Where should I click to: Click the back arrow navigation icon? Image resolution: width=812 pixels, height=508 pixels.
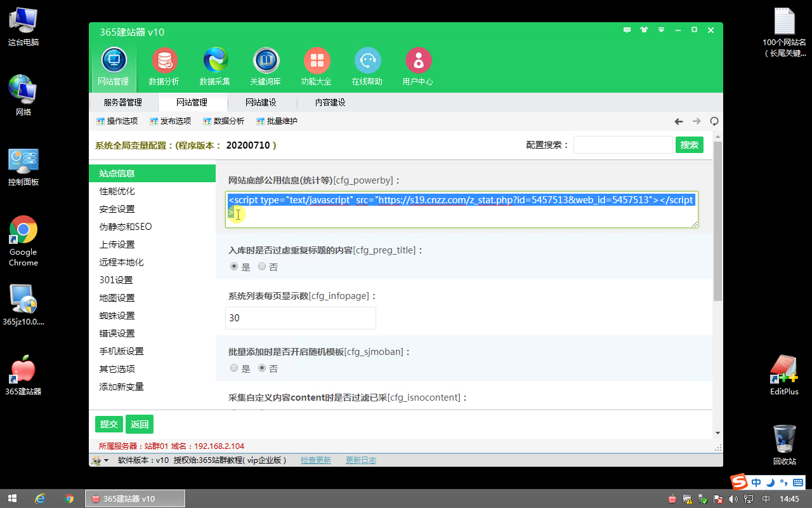point(679,121)
